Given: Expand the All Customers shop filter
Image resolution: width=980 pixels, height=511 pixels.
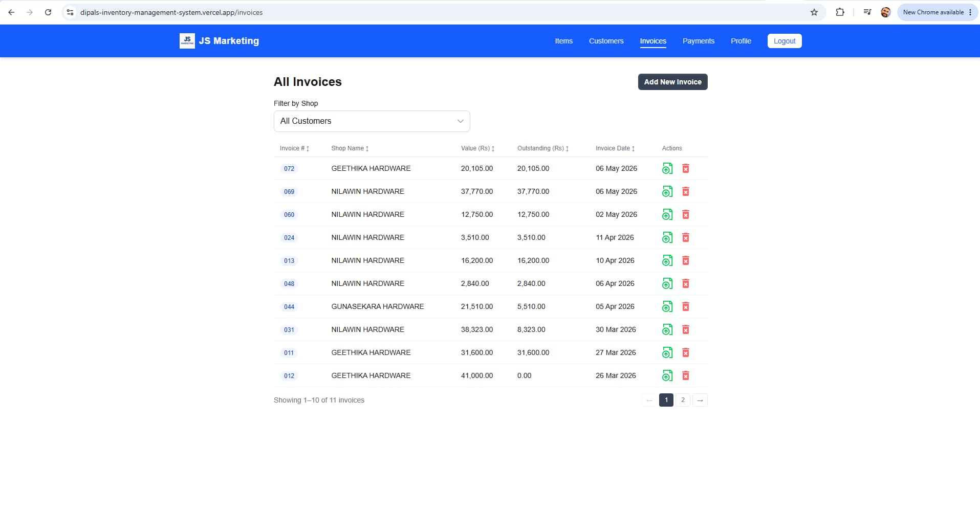Looking at the screenshot, I should click(x=372, y=121).
